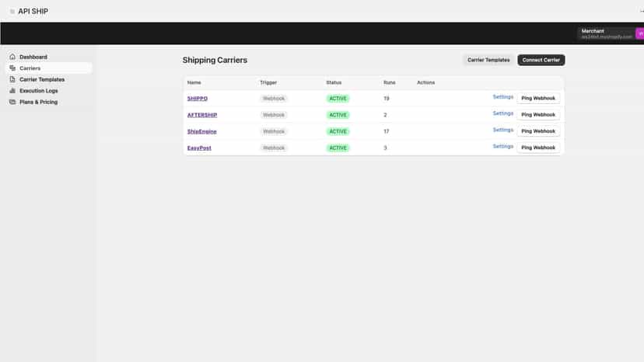This screenshot has width=644, height=362.
Task: Open Settings for AFTERSHIP
Action: (x=502, y=113)
